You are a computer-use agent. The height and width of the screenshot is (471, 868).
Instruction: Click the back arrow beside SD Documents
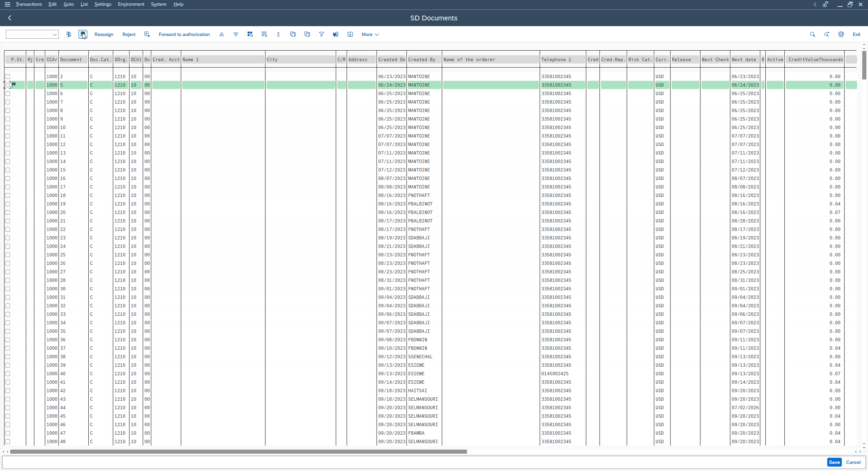[10, 18]
